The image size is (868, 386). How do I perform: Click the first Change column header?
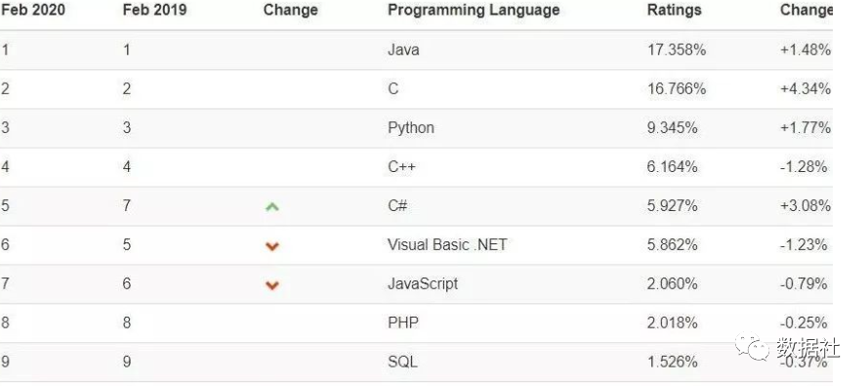coord(290,10)
